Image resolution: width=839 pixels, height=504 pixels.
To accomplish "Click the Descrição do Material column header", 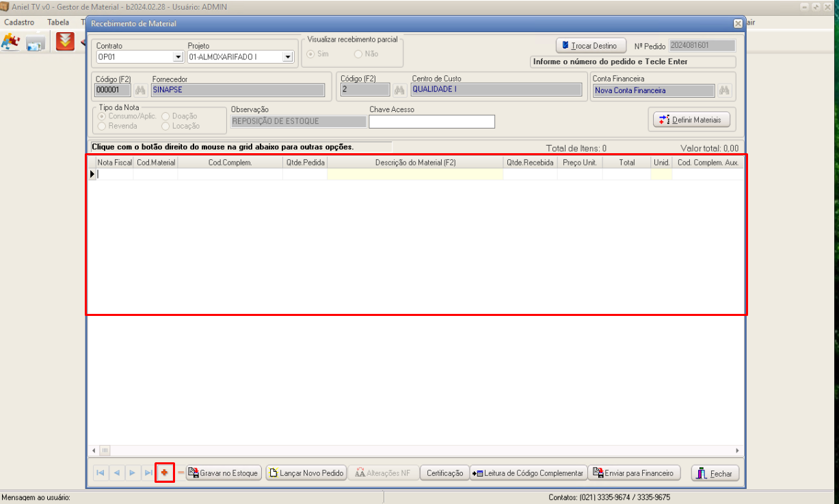I will (415, 163).
